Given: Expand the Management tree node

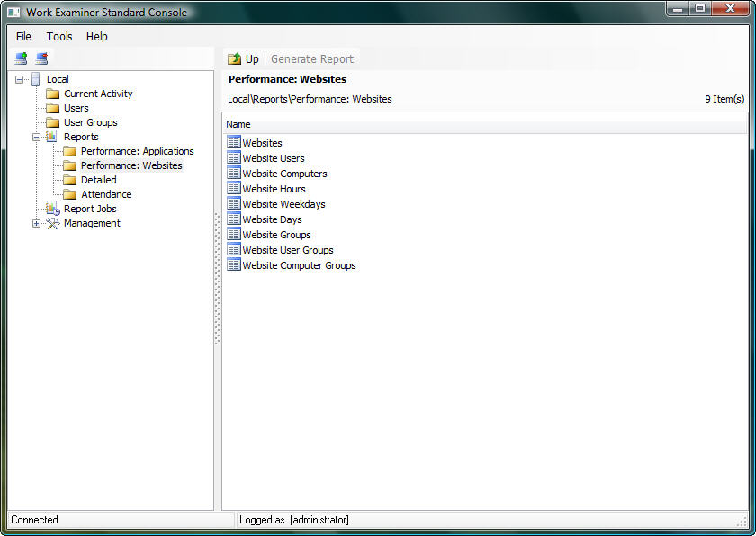Looking at the screenshot, I should tap(36, 223).
